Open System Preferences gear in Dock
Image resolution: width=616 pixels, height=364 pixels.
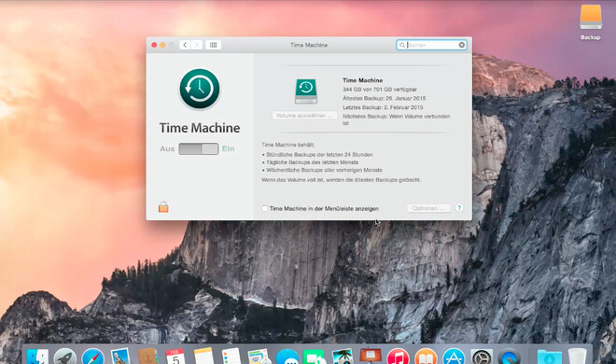tap(482, 357)
